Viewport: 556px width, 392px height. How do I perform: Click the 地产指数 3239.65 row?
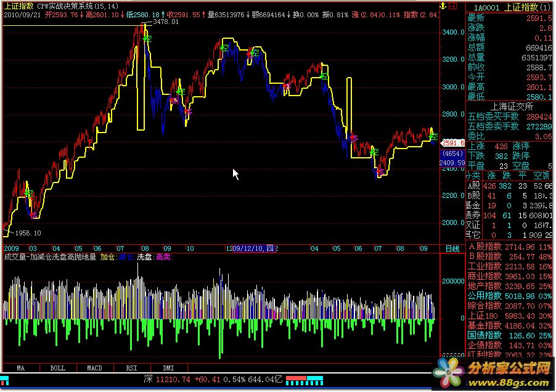[x=510, y=286]
